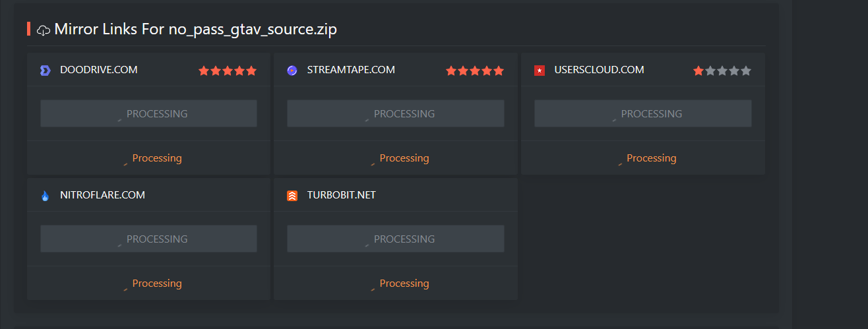Select the USERSCLOUD.COM host name

tap(600, 70)
